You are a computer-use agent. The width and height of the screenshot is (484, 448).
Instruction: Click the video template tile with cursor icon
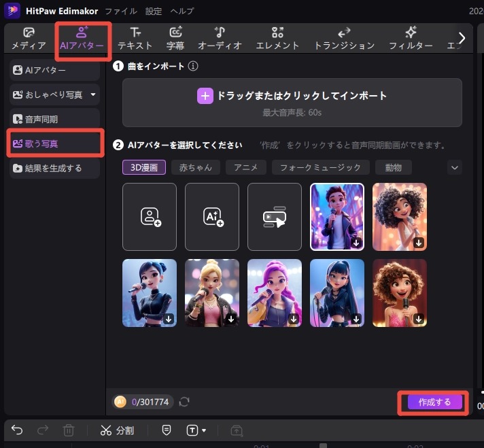[x=275, y=217]
